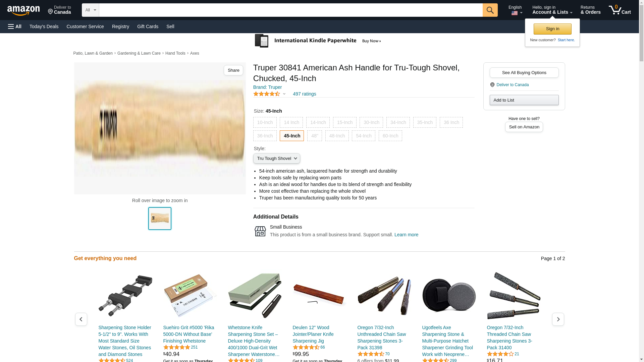
Task: Select the 48-Inch size option
Action: pos(337,136)
